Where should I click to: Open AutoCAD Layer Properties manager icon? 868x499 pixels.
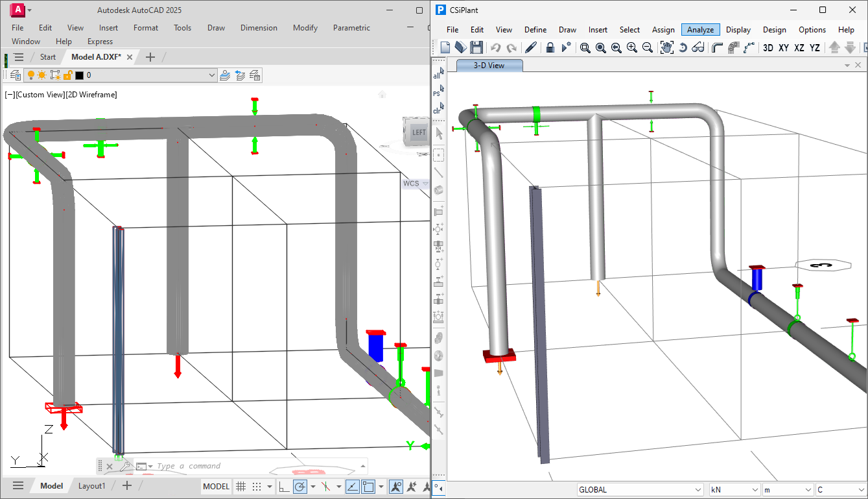[x=16, y=75]
